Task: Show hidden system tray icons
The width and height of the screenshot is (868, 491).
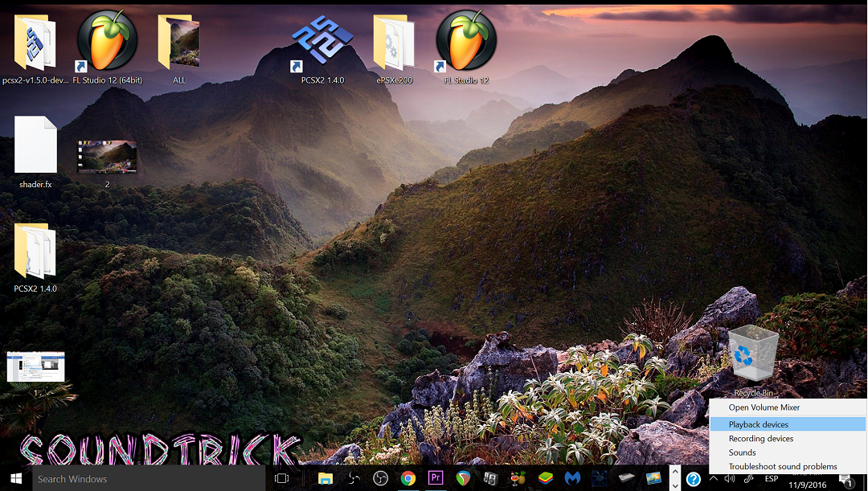Action: 713,479
